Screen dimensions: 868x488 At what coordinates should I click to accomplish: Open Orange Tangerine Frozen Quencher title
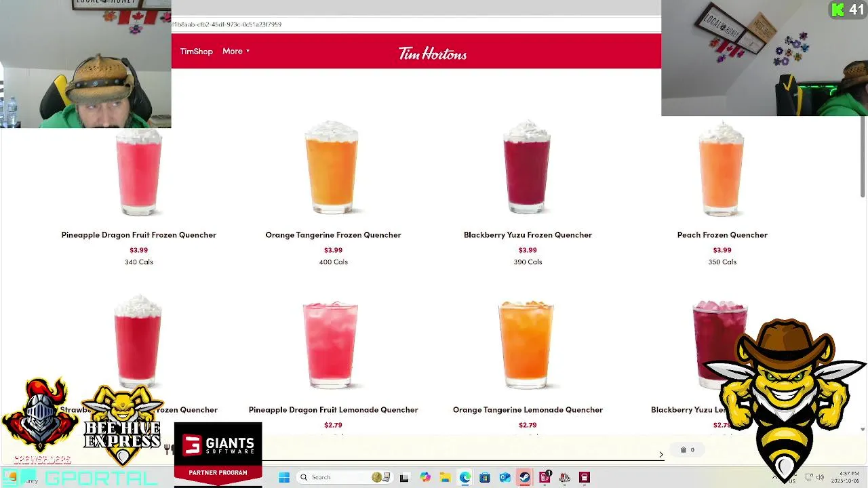tap(333, 235)
